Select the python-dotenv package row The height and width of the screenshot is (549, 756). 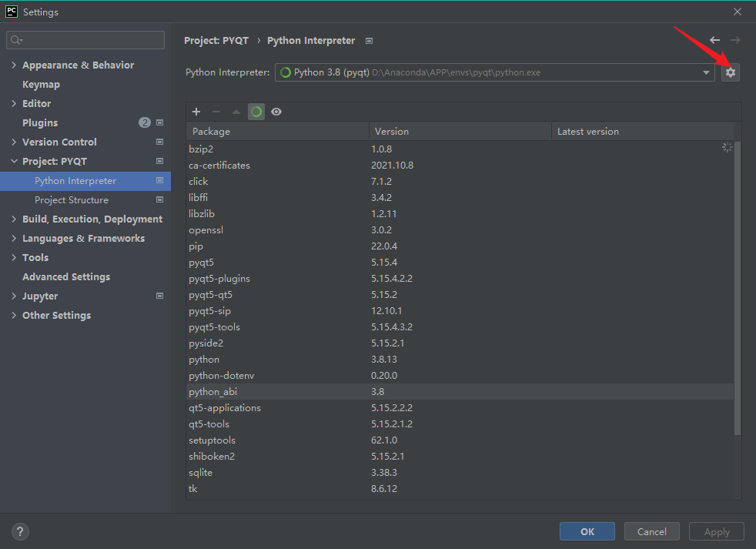pos(460,375)
